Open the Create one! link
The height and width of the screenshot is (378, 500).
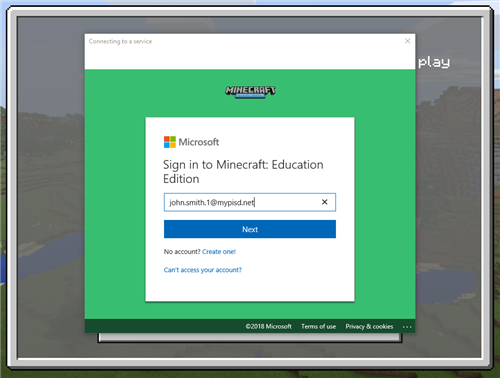click(219, 252)
